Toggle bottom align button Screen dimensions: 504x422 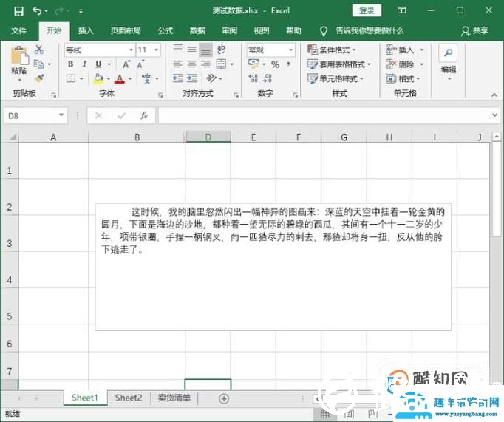[x=205, y=50]
